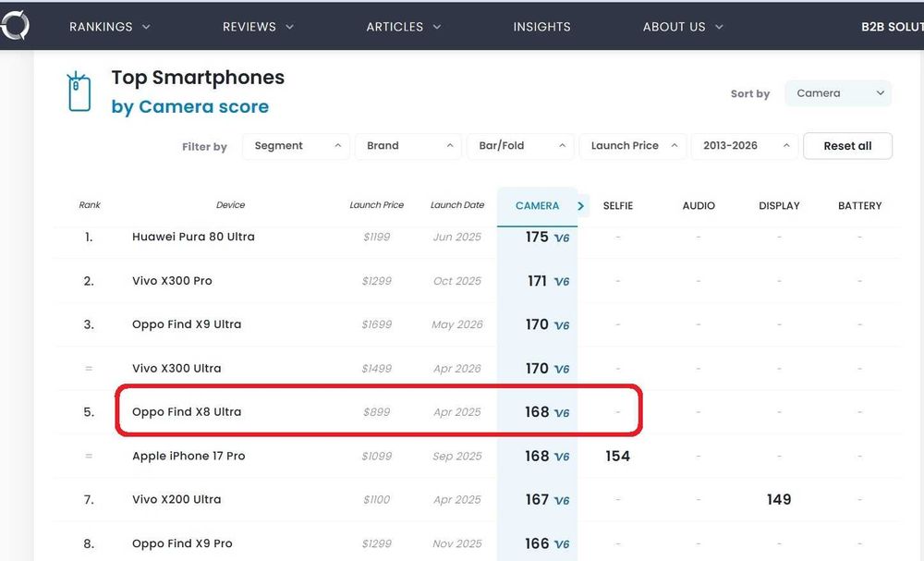
Task: Switch to the SELFIE score tab
Action: pyautogui.click(x=617, y=206)
